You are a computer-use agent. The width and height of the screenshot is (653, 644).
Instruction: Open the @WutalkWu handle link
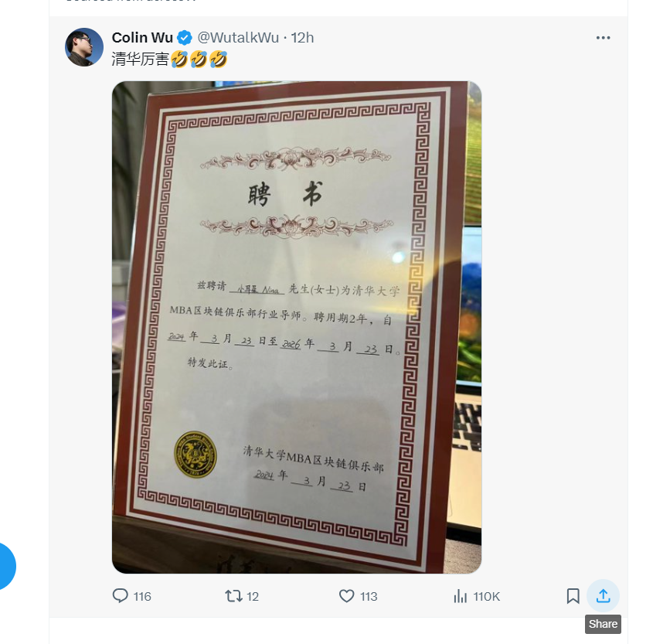238,38
